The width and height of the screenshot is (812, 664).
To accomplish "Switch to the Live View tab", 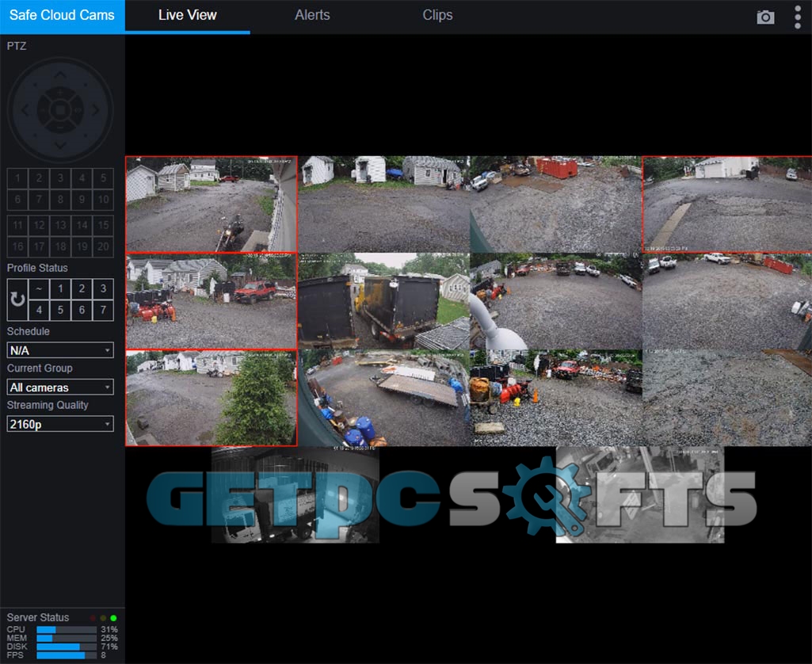I will point(188,16).
